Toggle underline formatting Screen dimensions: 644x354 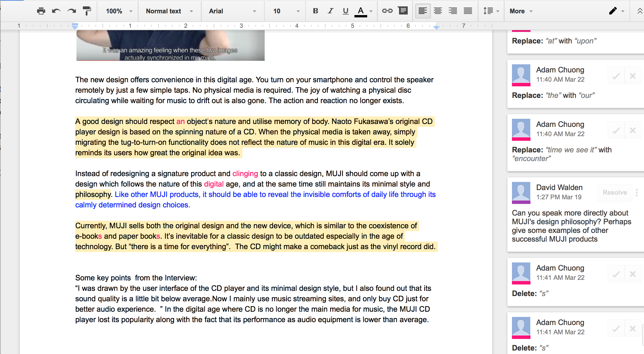(345, 11)
